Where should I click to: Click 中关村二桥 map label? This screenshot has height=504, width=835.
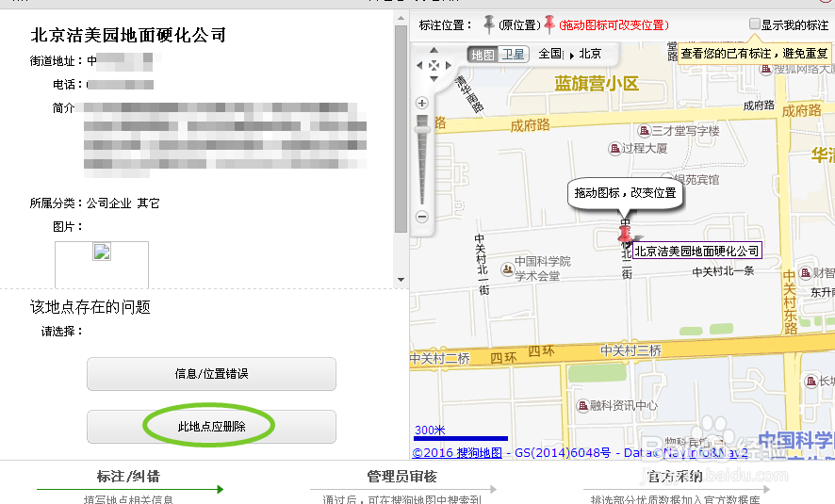click(440, 359)
